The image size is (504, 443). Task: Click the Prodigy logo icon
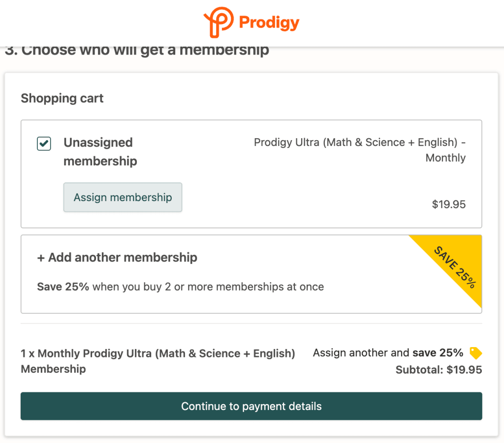(x=218, y=22)
